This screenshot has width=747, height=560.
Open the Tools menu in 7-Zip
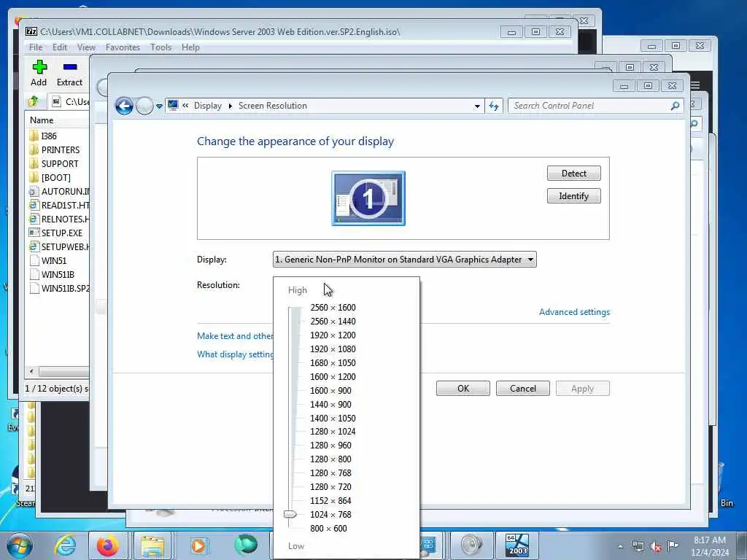click(161, 47)
